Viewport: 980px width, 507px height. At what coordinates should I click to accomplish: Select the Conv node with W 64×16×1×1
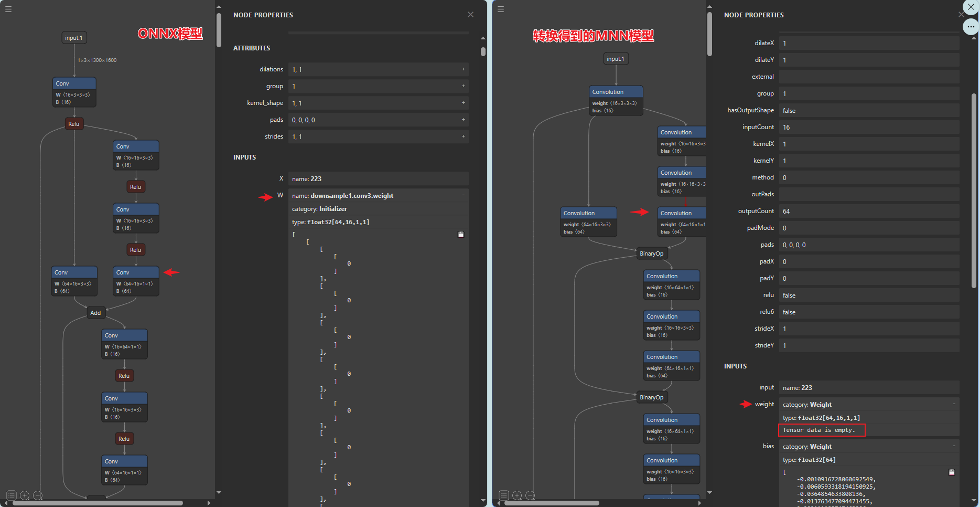coord(136,281)
